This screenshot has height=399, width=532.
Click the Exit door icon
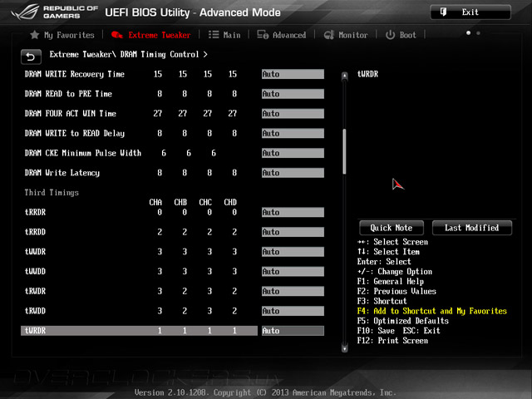click(443, 12)
